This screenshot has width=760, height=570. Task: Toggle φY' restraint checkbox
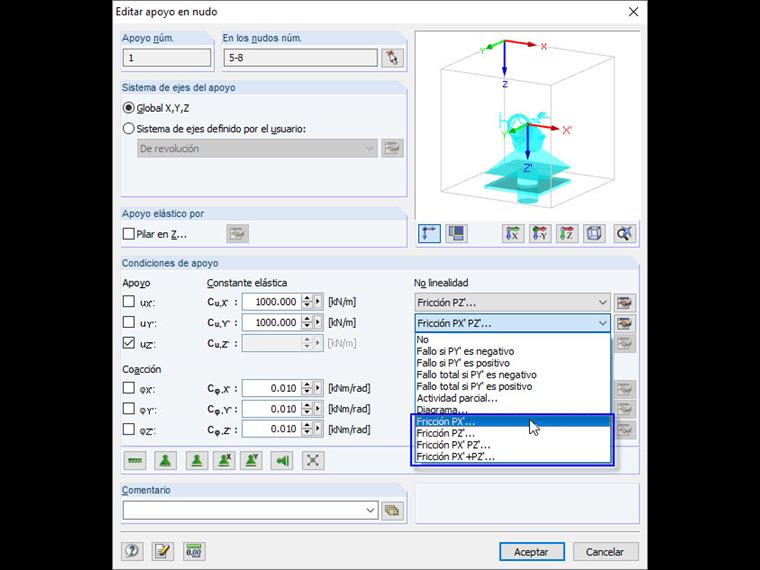click(x=128, y=409)
